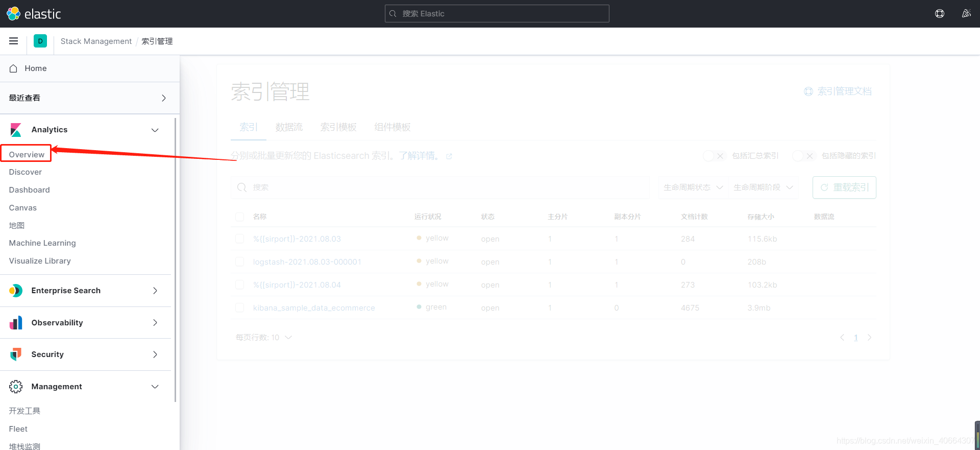Click Stack Management breadcrumb
The height and width of the screenshot is (450, 980).
[96, 41]
